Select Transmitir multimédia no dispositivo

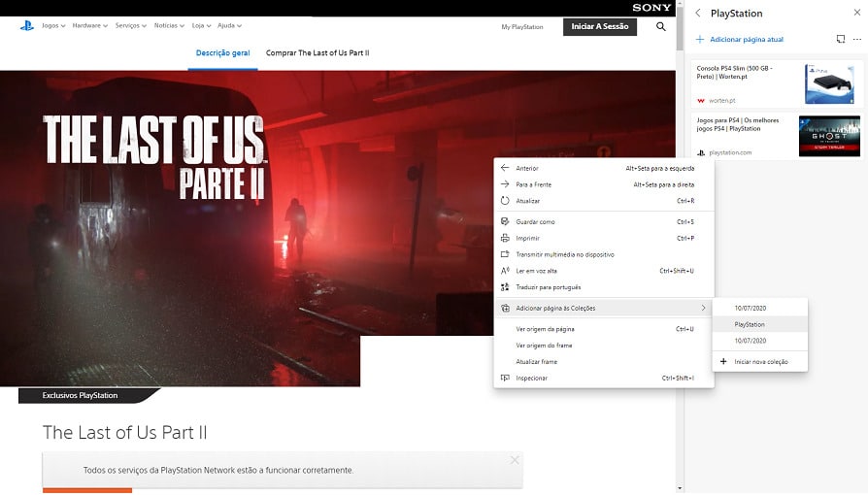tap(603, 254)
